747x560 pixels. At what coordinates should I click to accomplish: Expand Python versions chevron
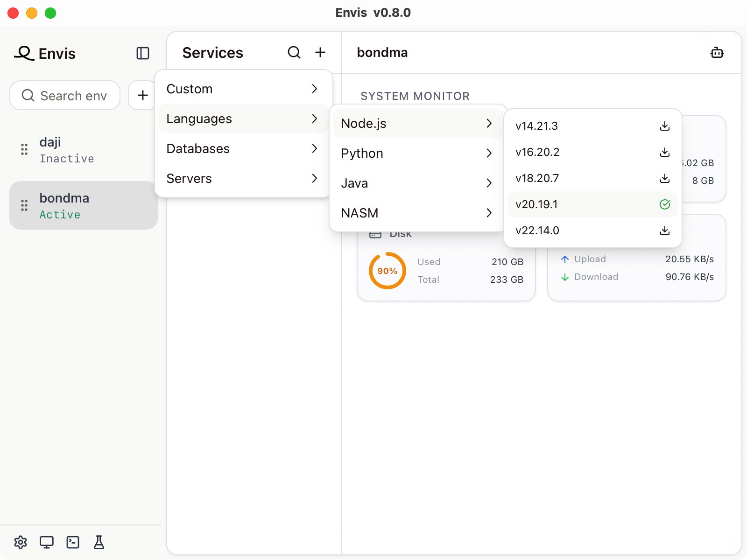click(x=489, y=153)
